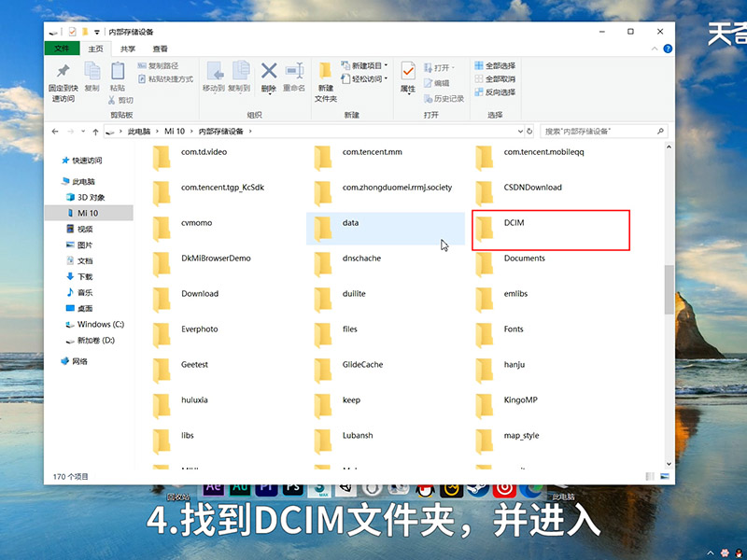Open the File (文件) tab
Image resolution: width=747 pixels, height=560 pixels.
(62, 49)
